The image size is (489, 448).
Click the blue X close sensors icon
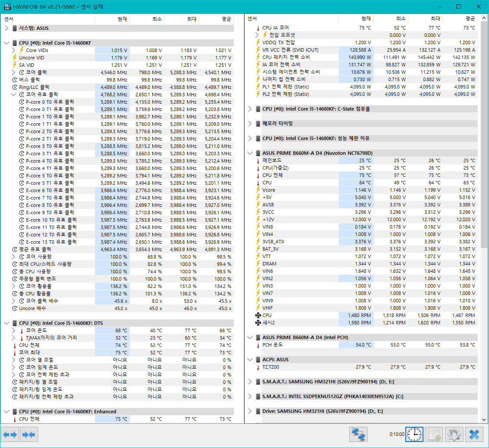[x=474, y=434]
